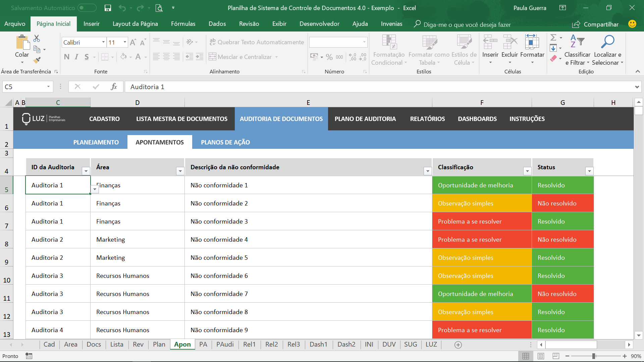Open Descrição da não conformidade filter dropdown
Image resolution: width=644 pixels, height=362 pixels.
428,171
